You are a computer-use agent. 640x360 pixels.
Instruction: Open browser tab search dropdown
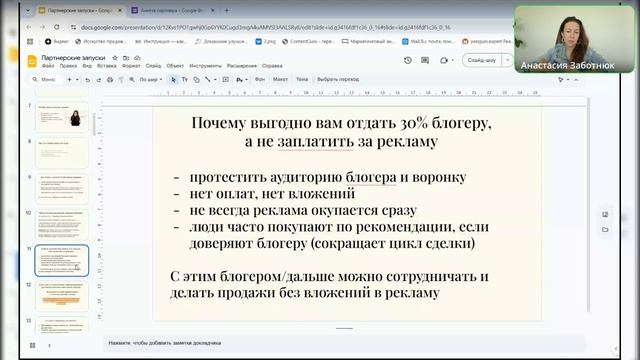coord(28,10)
